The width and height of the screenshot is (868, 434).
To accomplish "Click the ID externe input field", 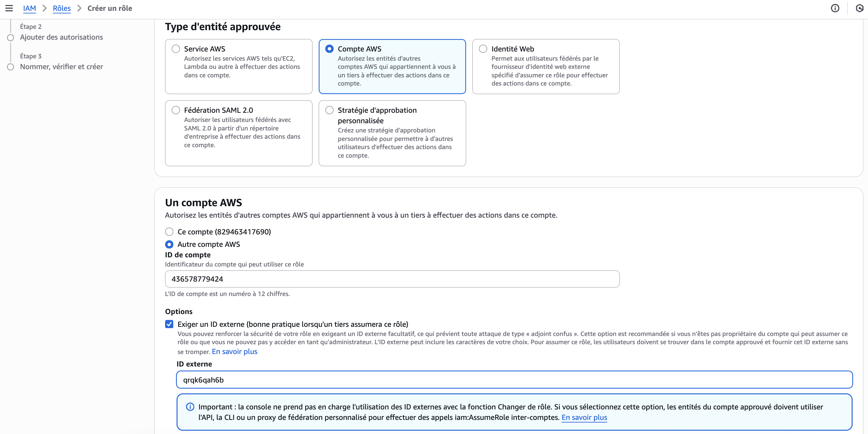I will (x=514, y=380).
